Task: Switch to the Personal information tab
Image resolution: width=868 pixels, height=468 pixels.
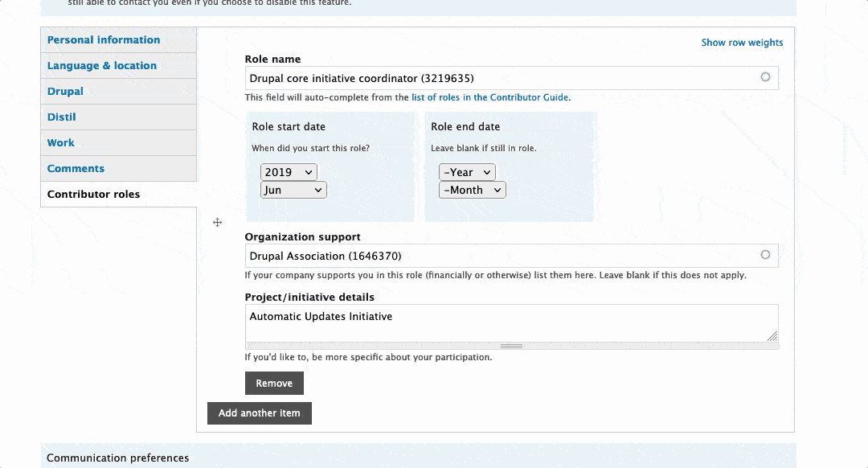Action: [x=104, y=40]
